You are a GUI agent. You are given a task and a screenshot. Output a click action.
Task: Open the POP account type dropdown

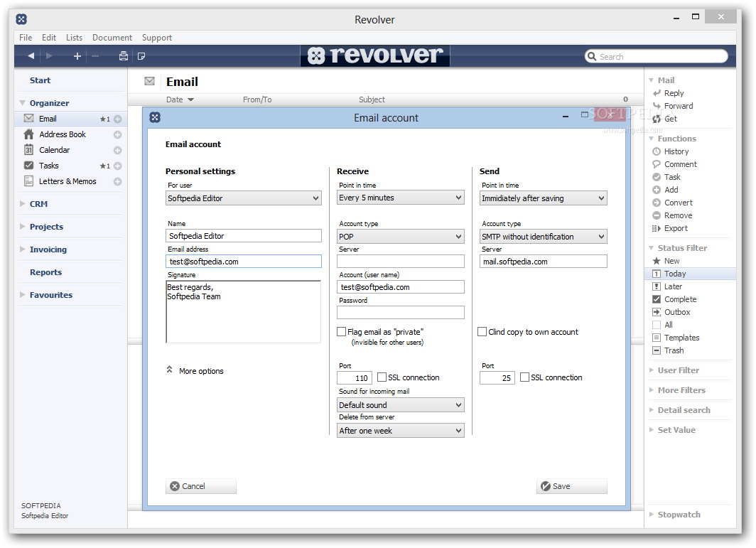401,237
